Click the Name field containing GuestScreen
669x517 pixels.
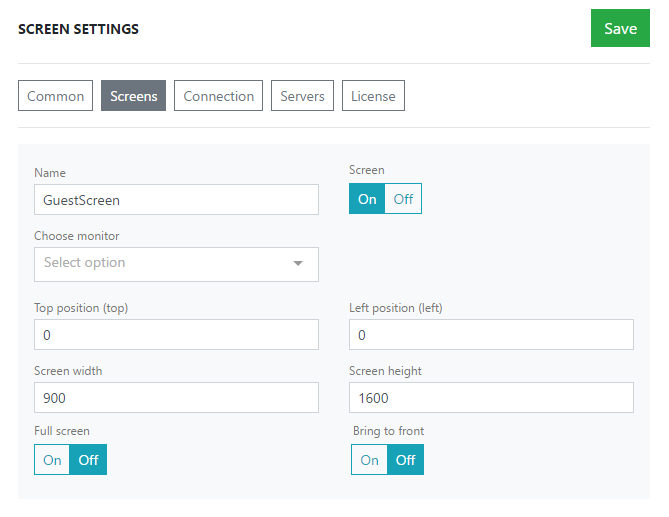point(176,200)
